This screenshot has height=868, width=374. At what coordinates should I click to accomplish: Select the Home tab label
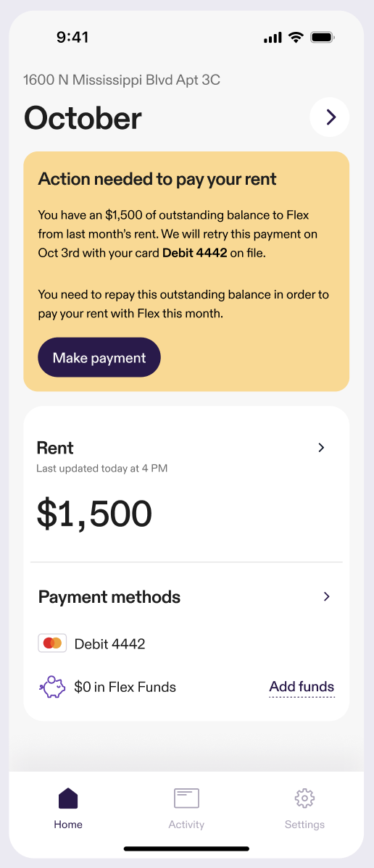pos(68,825)
